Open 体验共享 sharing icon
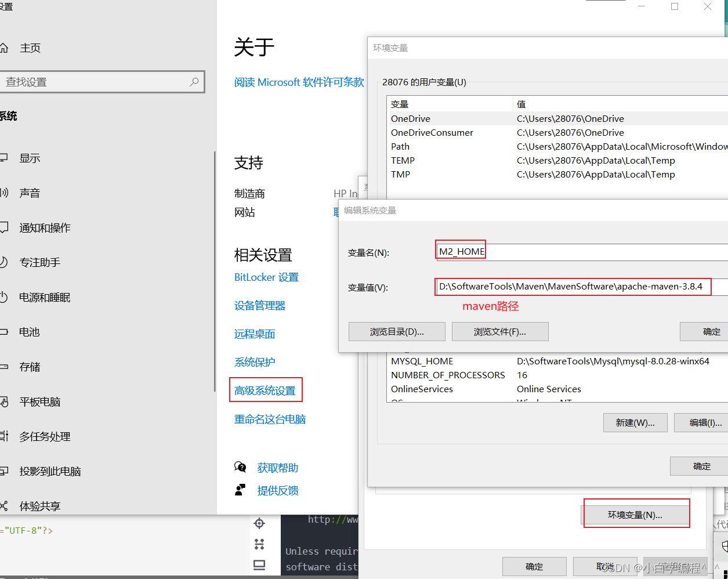This screenshot has height=579, width=728. 3,506
